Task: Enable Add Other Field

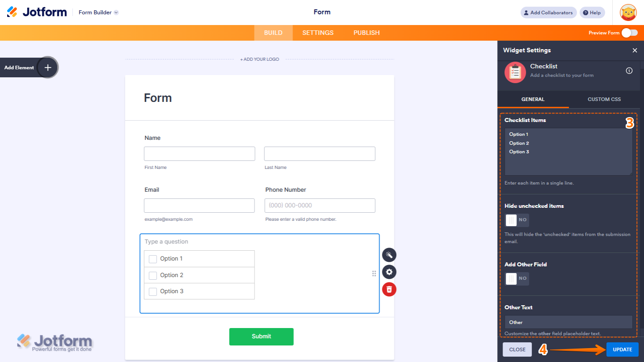Action: click(x=517, y=278)
